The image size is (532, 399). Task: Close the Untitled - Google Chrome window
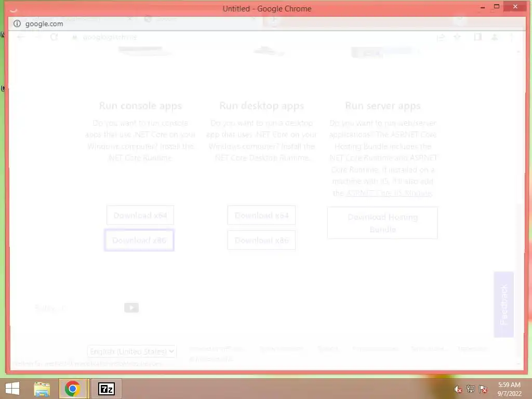point(515,7)
